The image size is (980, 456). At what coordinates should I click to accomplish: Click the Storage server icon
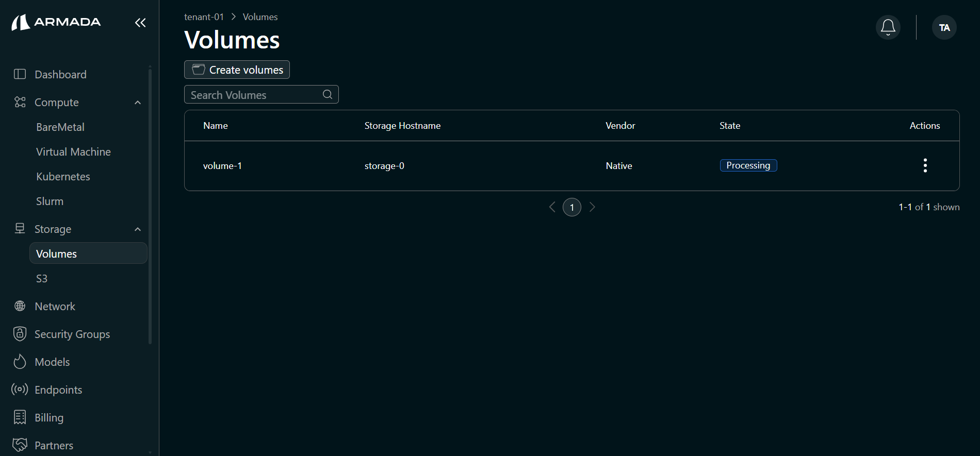[20, 229]
